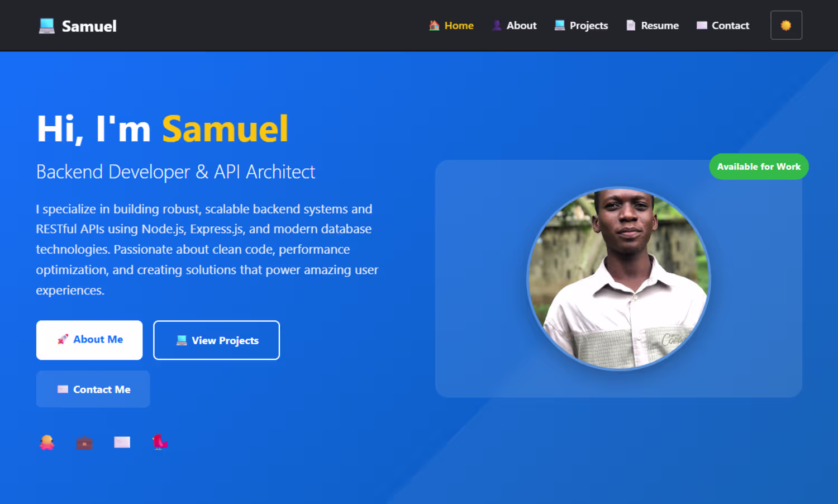Navigate to Contact in the top menu
The width and height of the screenshot is (838, 504).
(x=723, y=26)
